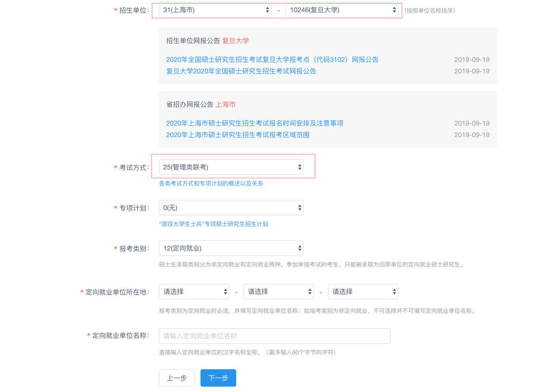
Task: Open 上海市硕士研究生招生考试报考区域范围 link
Action: coord(237,135)
